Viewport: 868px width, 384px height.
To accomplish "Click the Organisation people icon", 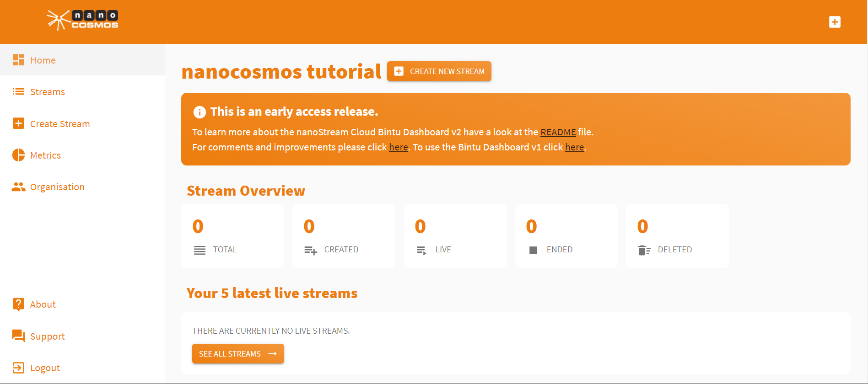I will (18, 187).
